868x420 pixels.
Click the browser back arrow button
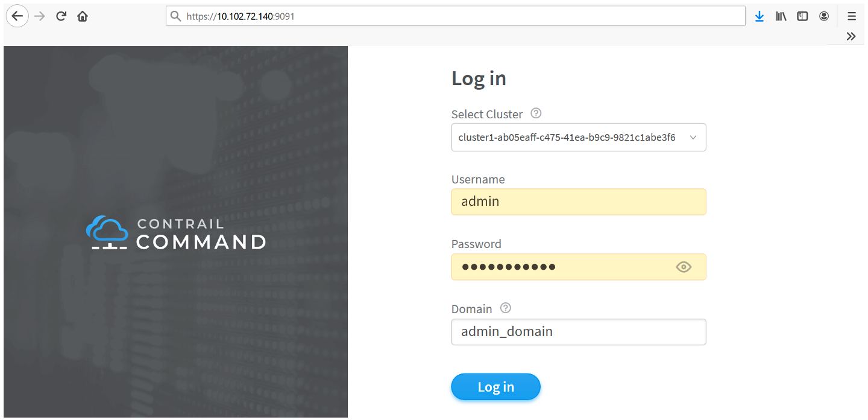click(x=17, y=16)
